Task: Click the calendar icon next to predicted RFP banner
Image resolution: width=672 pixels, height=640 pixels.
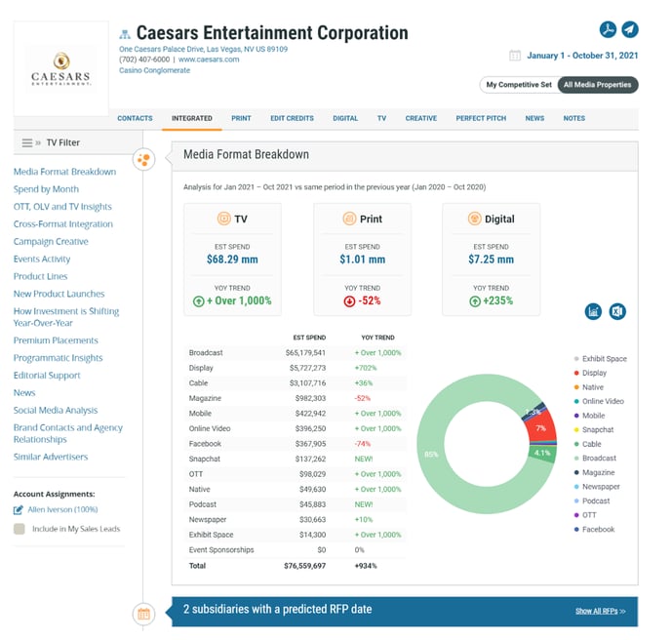Action: (143, 614)
